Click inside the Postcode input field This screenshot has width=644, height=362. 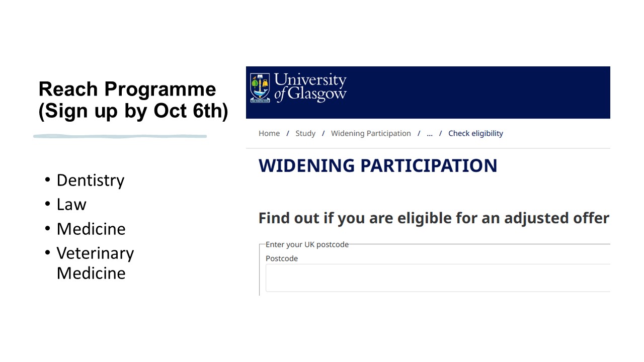coord(438,278)
